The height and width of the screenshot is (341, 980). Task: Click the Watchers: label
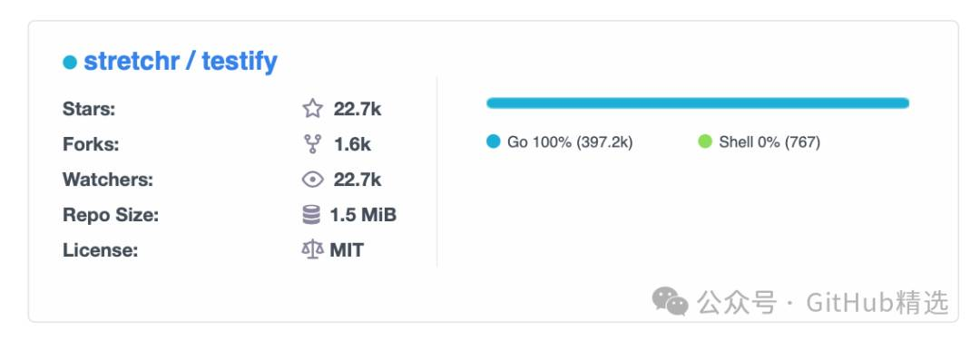pos(107,180)
